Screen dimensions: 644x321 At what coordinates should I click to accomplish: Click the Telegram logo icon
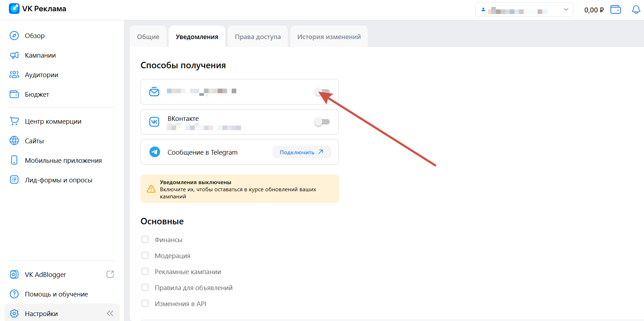click(154, 152)
